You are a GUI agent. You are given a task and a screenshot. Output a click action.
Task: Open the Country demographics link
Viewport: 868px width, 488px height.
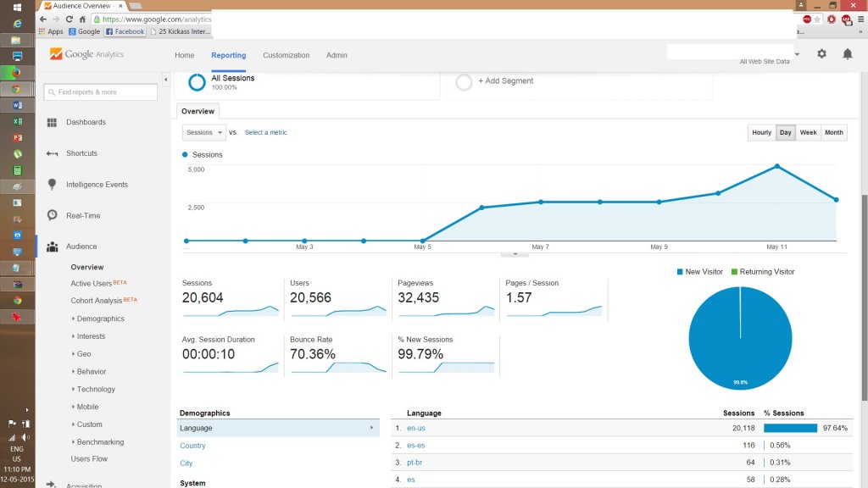coord(192,446)
